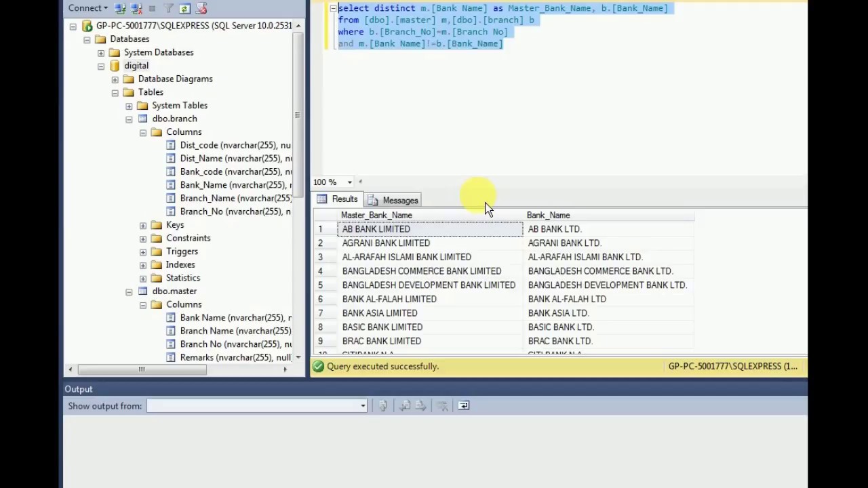Click the Bank_Name results column header
Screen dimensions: 868x488
point(608,216)
